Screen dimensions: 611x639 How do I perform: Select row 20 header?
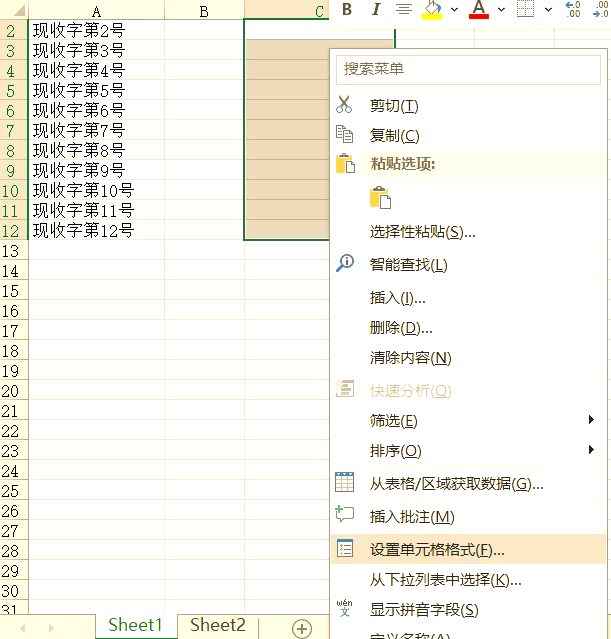tap(13, 391)
